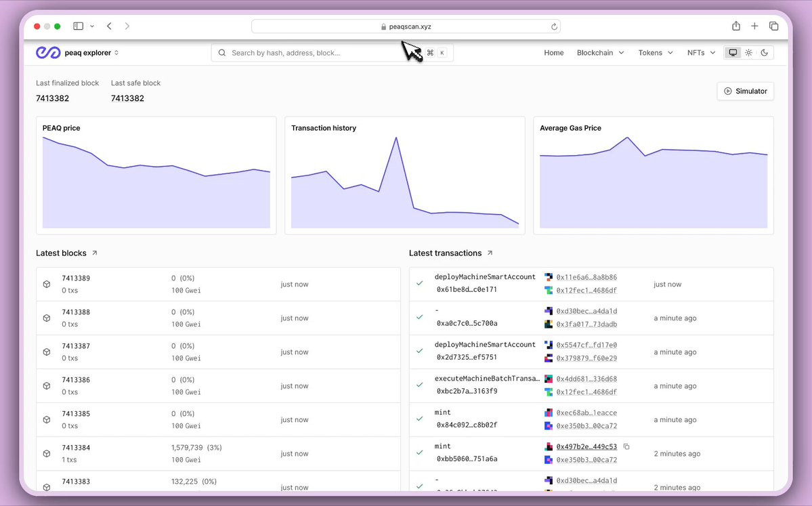Switch to dark theme moon icon
This screenshot has height=506, width=812.
[765, 53]
